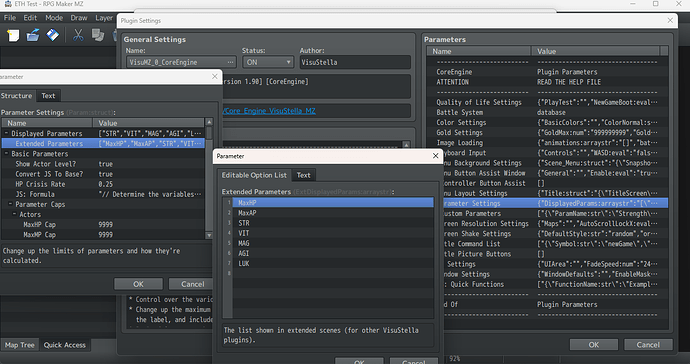690x364 pixels.
Task: Select the Extended Parameters row
Action: 103,143
